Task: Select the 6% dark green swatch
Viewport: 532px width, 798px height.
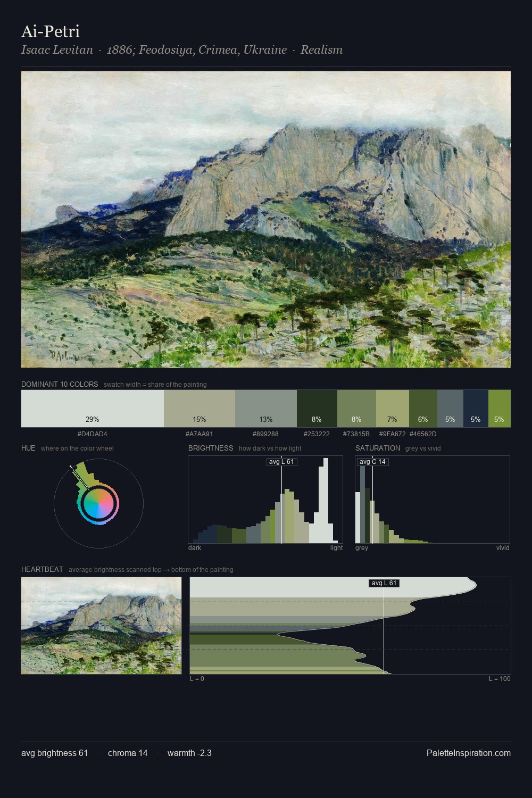Action: [x=423, y=409]
